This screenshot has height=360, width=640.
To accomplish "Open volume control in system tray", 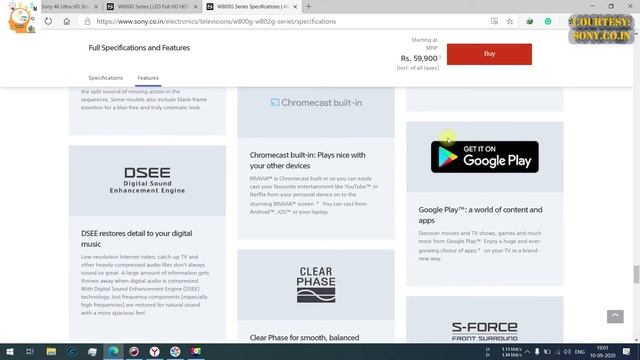I will (567, 351).
